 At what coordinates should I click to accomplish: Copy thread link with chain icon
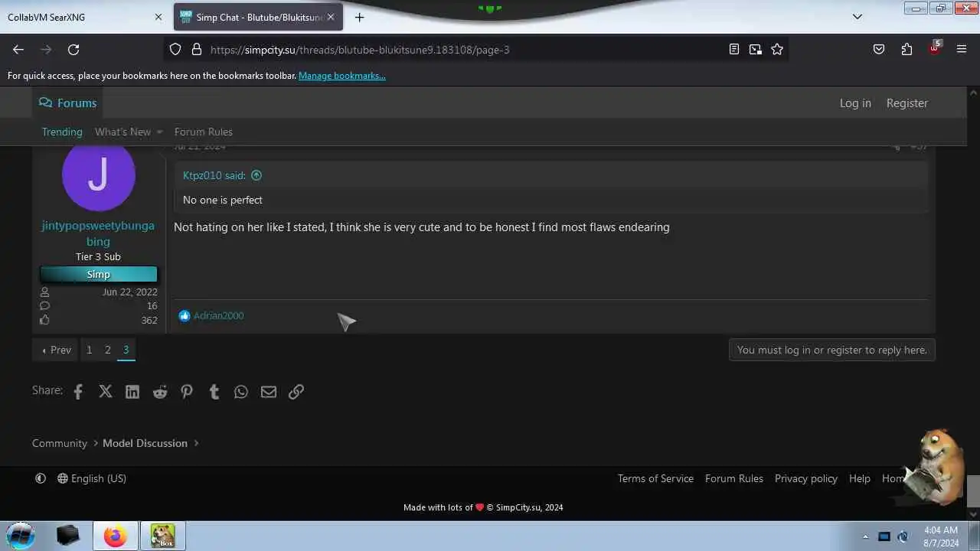[296, 392]
